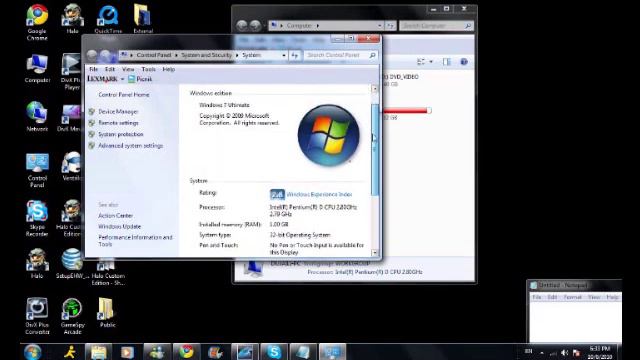Open the File menu in System window
Image resolution: width=640 pixels, height=360 pixels.
pyautogui.click(x=93, y=69)
